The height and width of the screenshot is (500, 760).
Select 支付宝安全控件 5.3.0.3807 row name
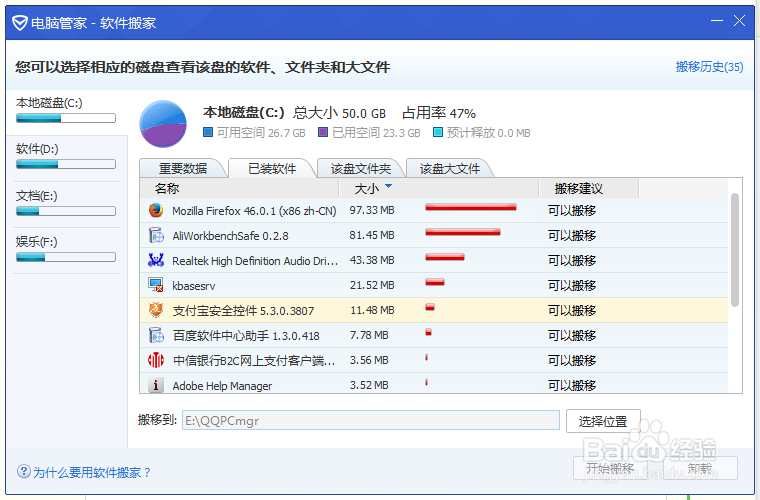pos(243,311)
